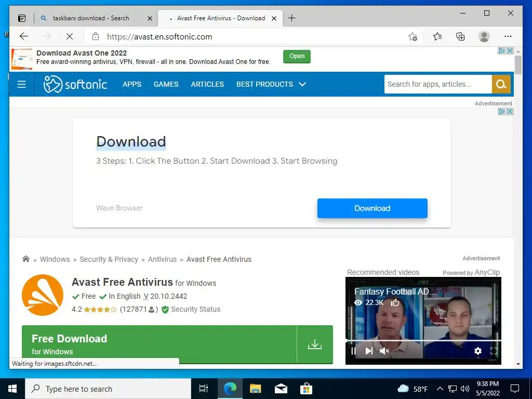Open AdChoices icon on Wave Browser ad
The height and width of the screenshot is (399, 532).
501,112
